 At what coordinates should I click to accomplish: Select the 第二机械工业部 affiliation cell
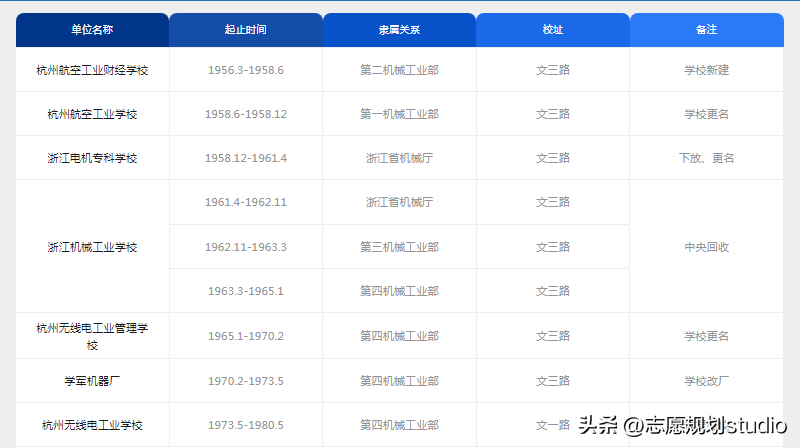(x=399, y=70)
